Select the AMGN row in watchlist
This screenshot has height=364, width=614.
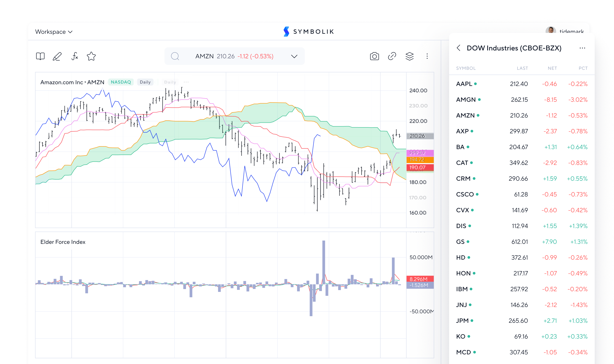(522, 100)
